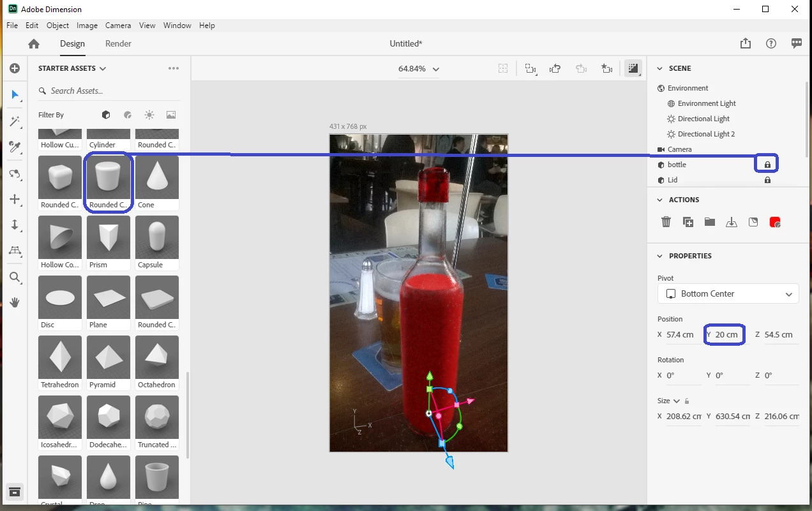The image size is (812, 511).
Task: Filter assets by Models cube icon
Action: coord(106,115)
